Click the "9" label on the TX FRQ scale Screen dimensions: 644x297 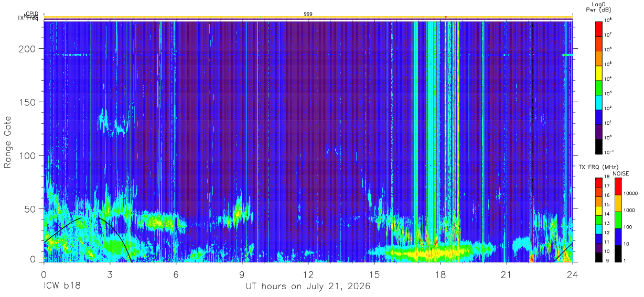click(606, 260)
